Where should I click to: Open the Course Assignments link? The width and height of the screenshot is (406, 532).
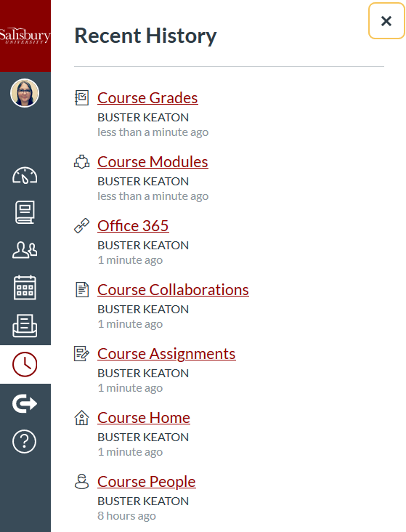coord(166,353)
